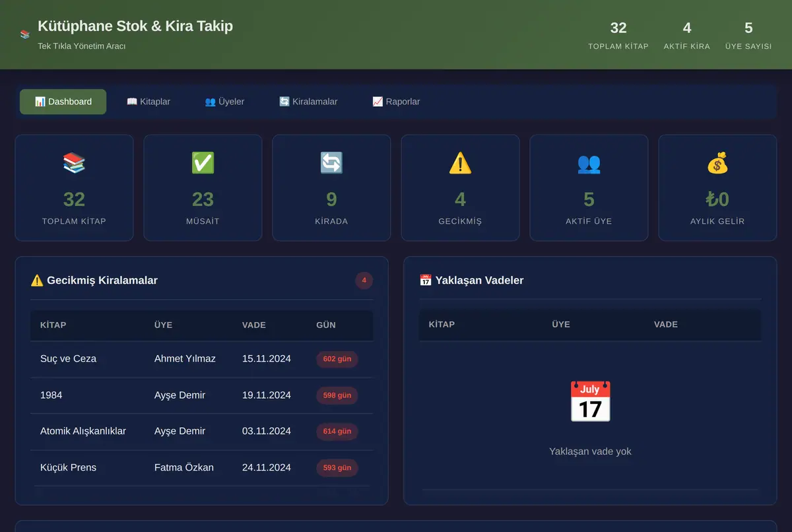
Task: Open the Dashboard tab
Action: [63, 102]
